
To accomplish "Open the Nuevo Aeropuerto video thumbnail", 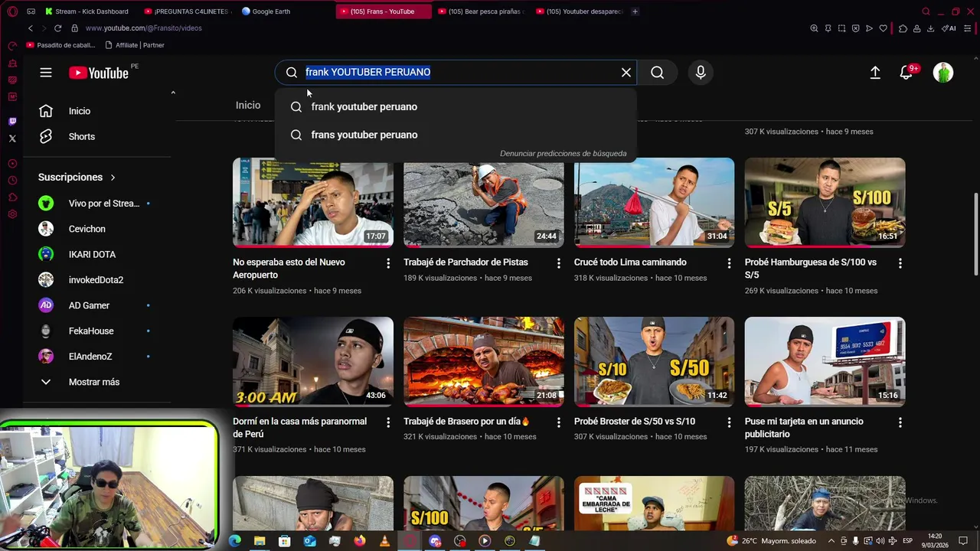I will tap(313, 203).
